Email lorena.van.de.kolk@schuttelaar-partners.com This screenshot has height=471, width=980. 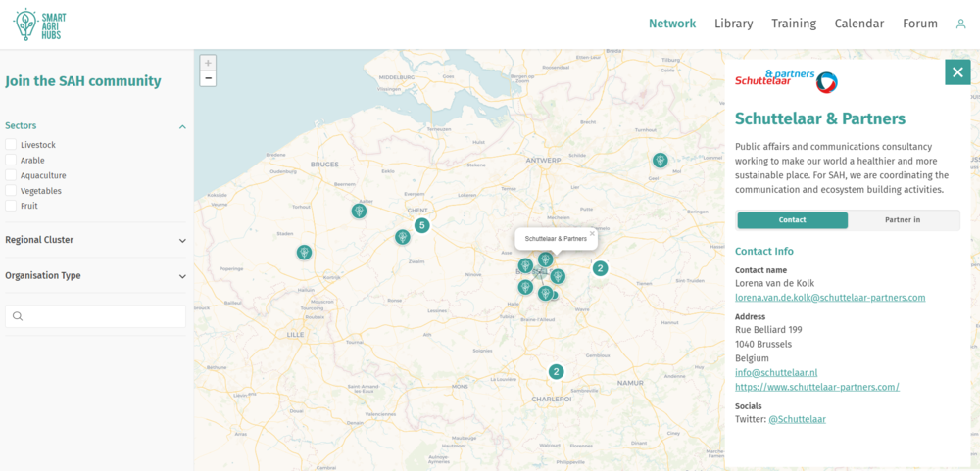(x=830, y=298)
